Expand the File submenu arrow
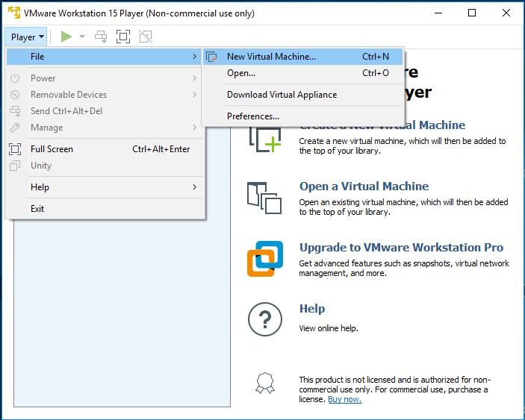 (194, 57)
